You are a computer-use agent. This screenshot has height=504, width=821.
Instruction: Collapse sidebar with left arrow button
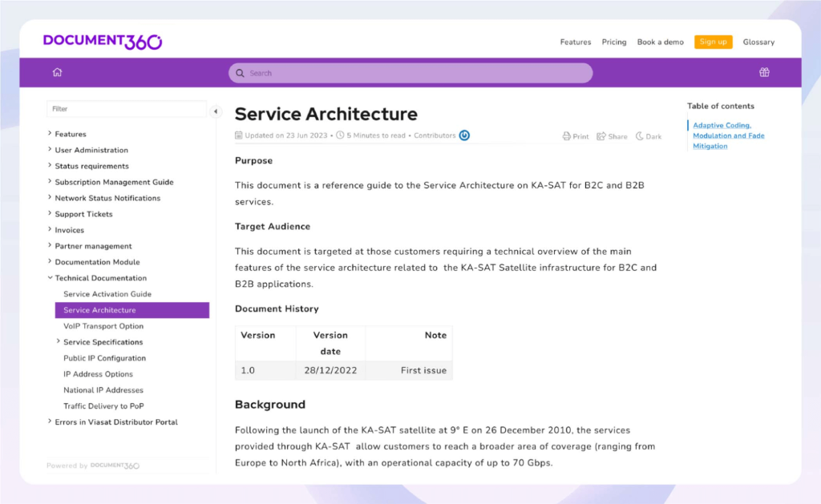pos(216,111)
